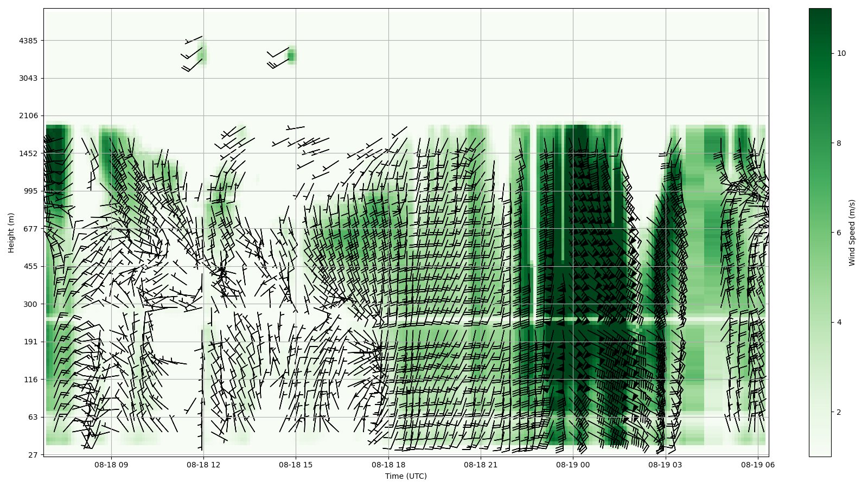Click the 63 height tick label
Image resolution: width=868 pixels, height=488 pixels.
(x=33, y=417)
